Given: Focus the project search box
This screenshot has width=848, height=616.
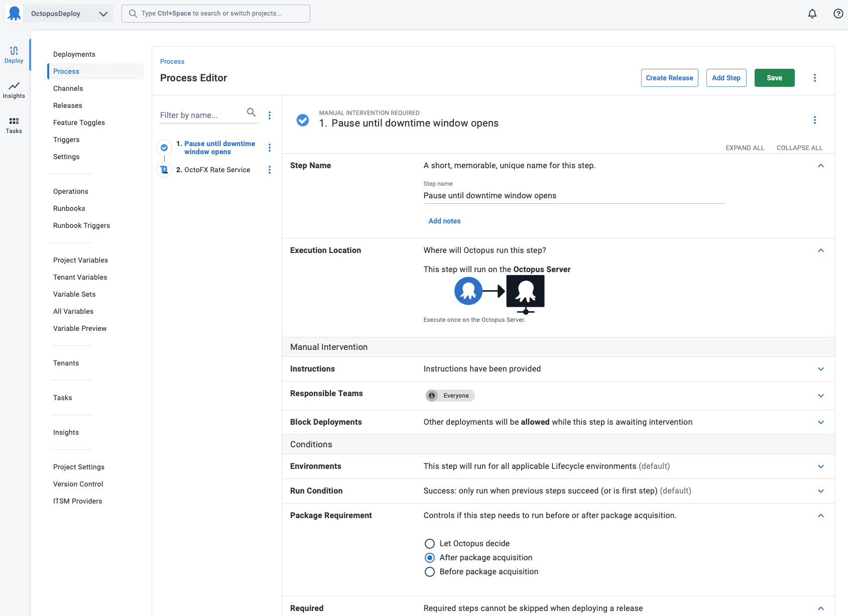Looking at the screenshot, I should pos(216,14).
